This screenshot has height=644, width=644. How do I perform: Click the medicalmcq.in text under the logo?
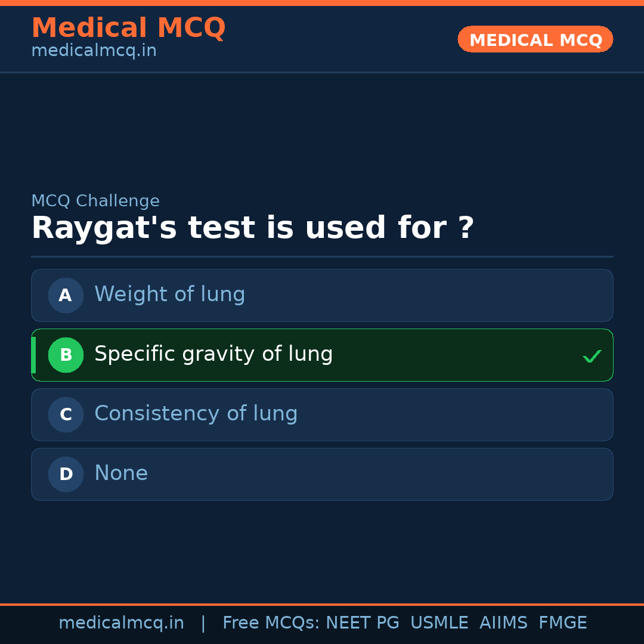point(93,50)
